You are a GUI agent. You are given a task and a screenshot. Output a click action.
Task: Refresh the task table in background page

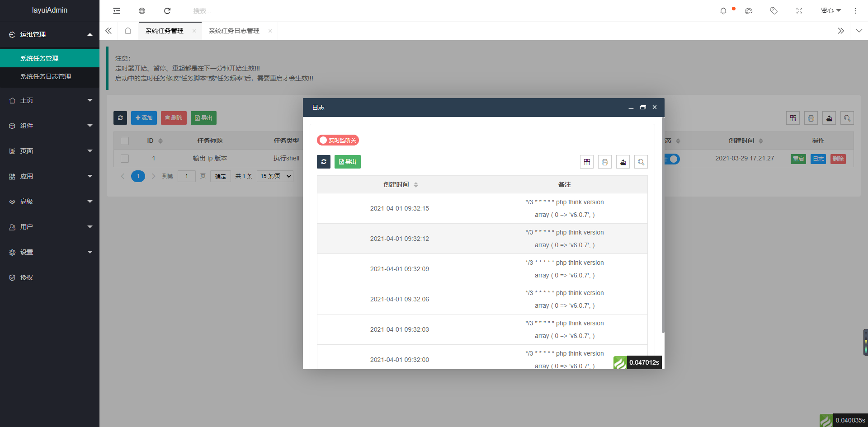coord(120,118)
